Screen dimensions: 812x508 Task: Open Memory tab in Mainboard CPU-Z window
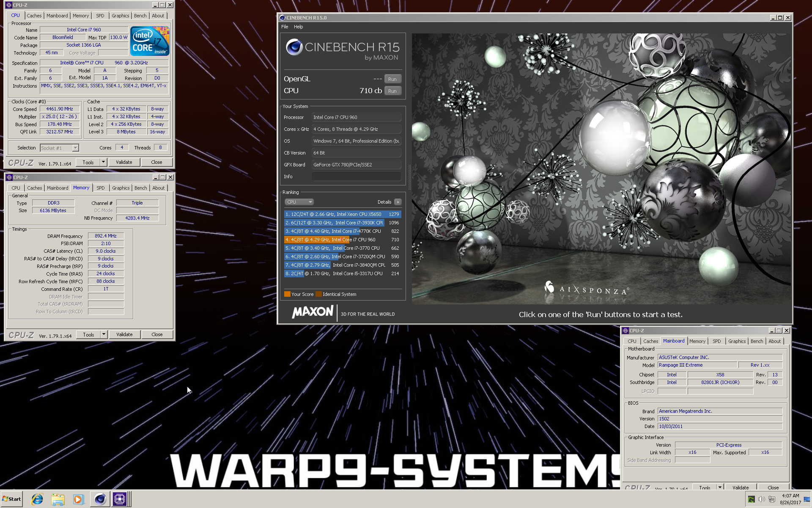coord(697,341)
